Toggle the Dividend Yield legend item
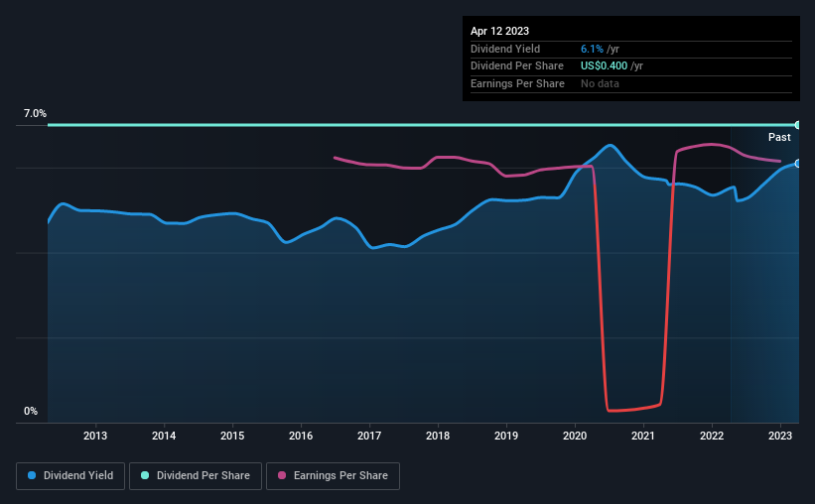This screenshot has width=815, height=504. point(69,476)
